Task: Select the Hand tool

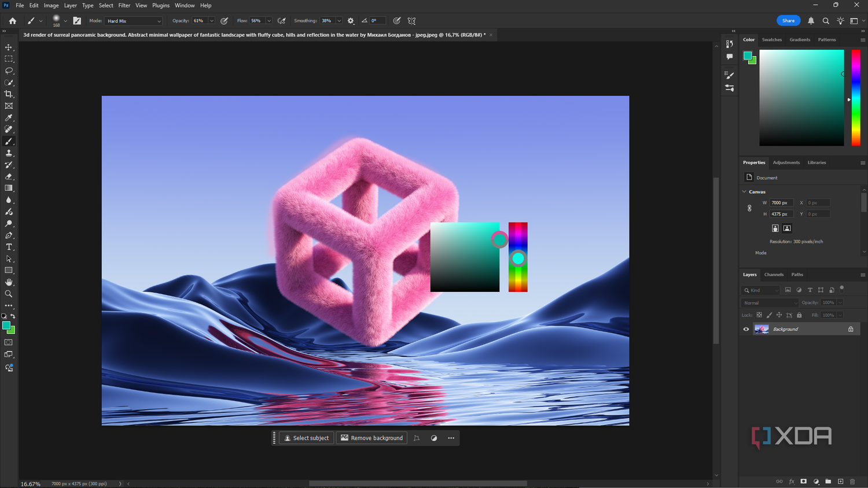Action: coord(9,282)
